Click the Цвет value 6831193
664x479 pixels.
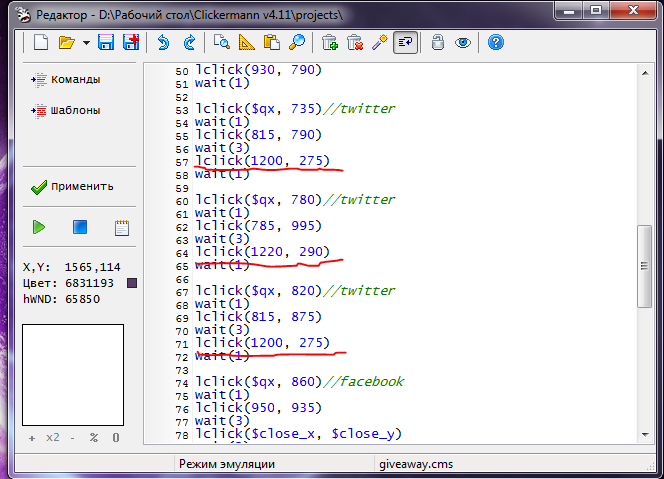(x=89, y=283)
